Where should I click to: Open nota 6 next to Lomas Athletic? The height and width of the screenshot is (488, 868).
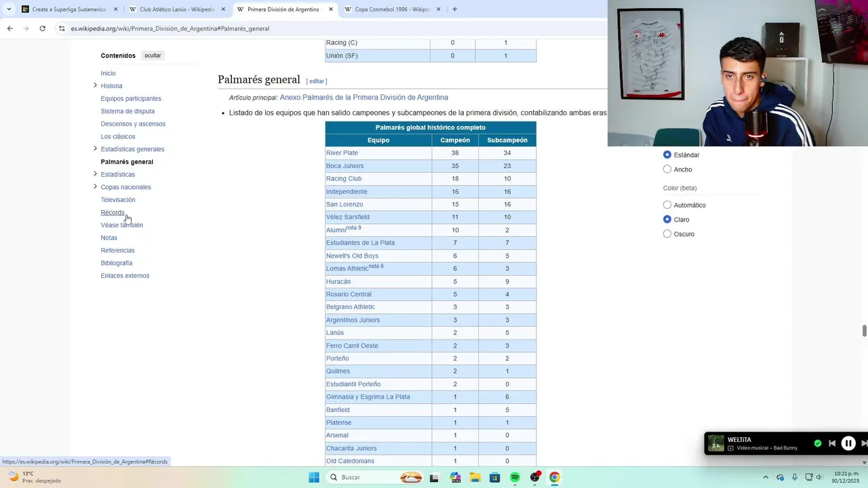click(376, 266)
